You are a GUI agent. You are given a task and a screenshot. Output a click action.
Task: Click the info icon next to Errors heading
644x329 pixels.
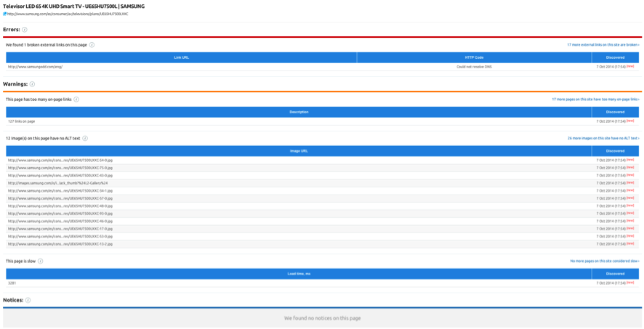tap(25, 30)
